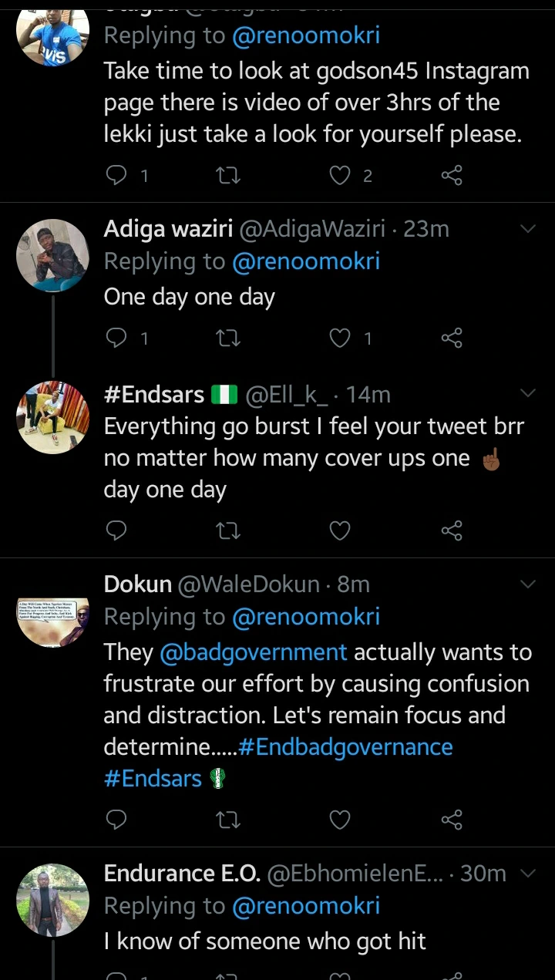Open @renoomokri profile from Dokun's reply

[x=306, y=617]
